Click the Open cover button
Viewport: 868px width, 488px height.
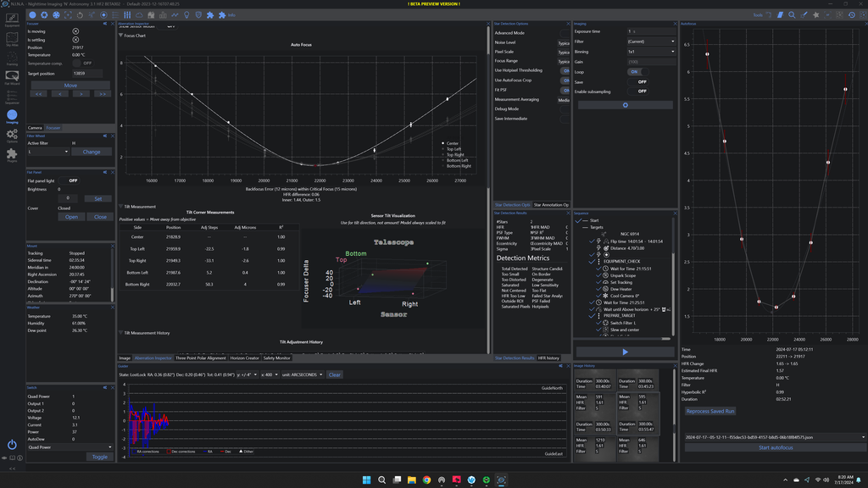[71, 217]
